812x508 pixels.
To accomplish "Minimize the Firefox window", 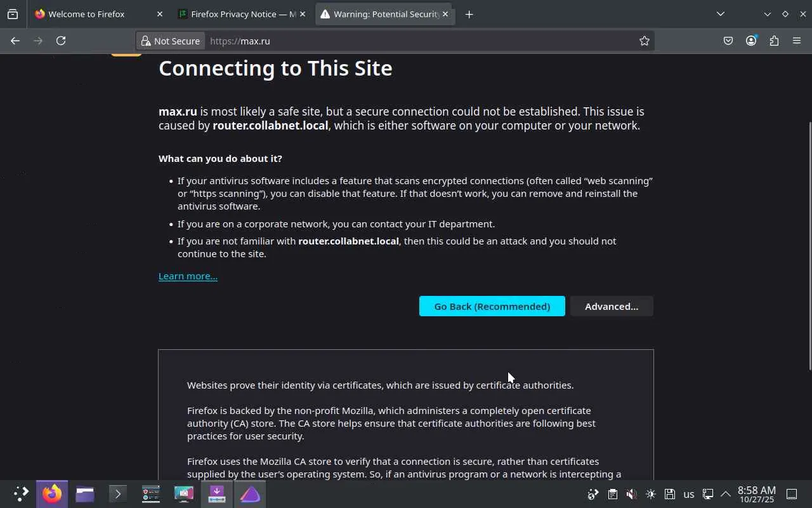I will point(768,14).
